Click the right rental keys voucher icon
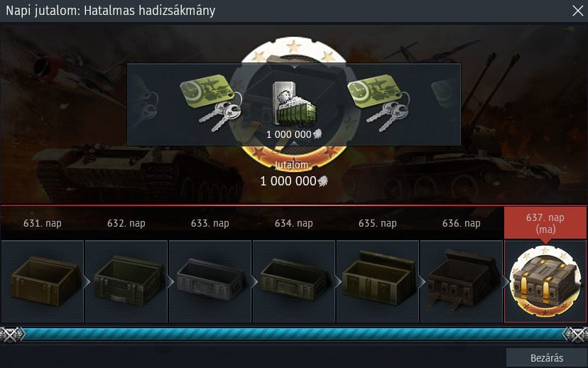This screenshot has width=588, height=368. click(x=379, y=103)
